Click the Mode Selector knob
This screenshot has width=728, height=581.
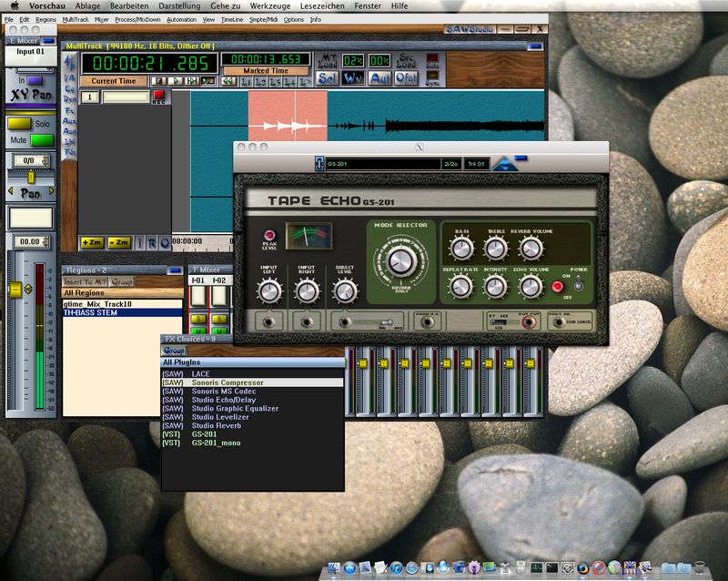point(400,260)
